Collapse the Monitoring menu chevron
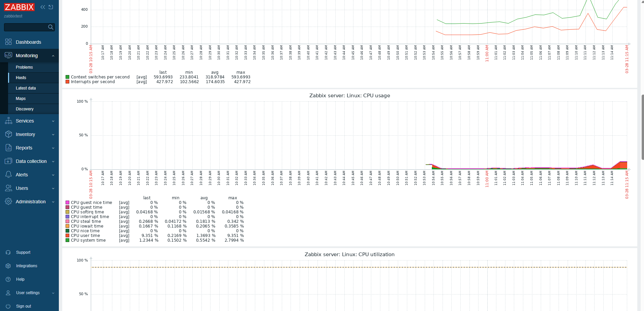This screenshot has width=644, height=311. pyautogui.click(x=53, y=56)
